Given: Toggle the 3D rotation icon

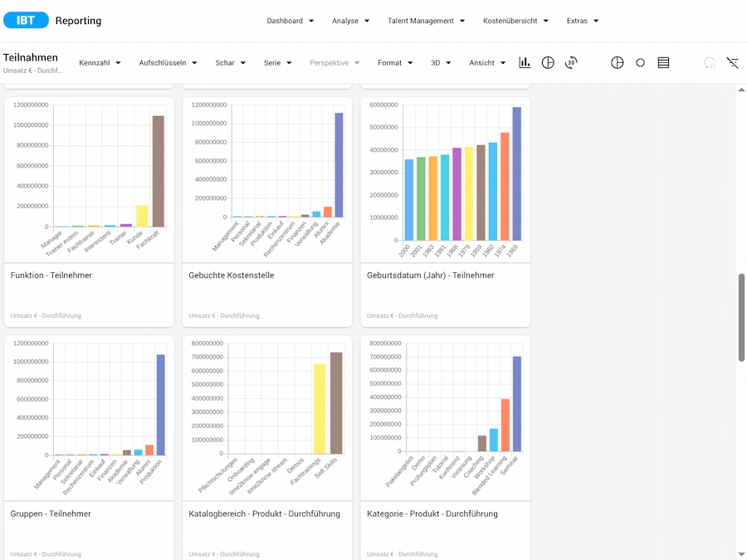Looking at the screenshot, I should pyautogui.click(x=571, y=62).
